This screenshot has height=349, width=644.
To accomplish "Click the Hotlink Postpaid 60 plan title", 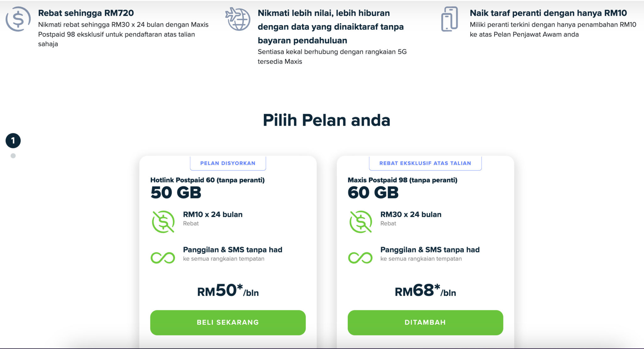I will click(208, 180).
